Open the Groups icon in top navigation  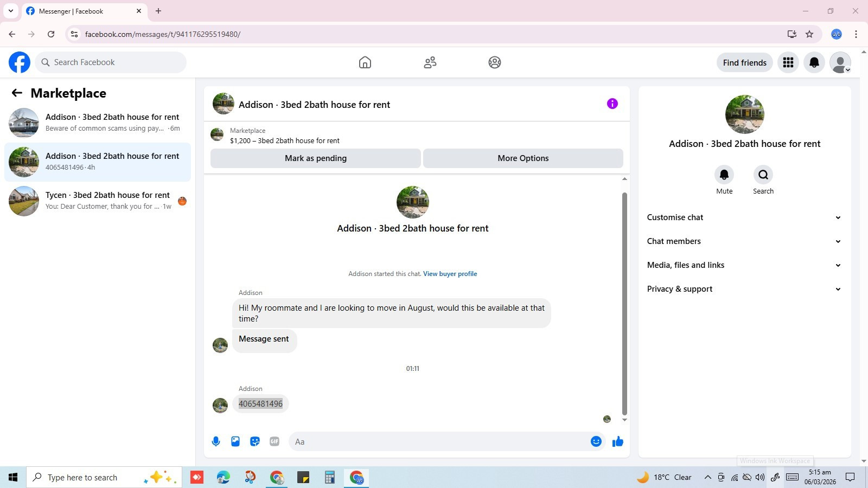[x=495, y=62]
